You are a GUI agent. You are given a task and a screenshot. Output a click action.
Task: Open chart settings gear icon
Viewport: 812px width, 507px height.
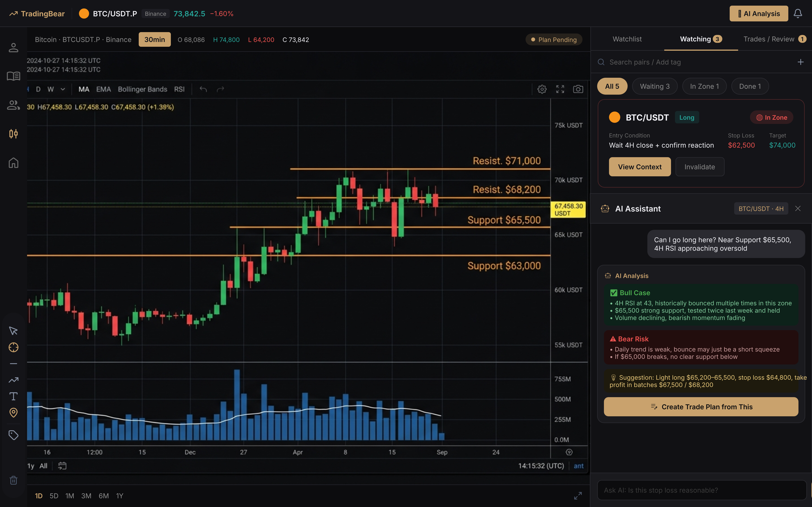pyautogui.click(x=542, y=89)
